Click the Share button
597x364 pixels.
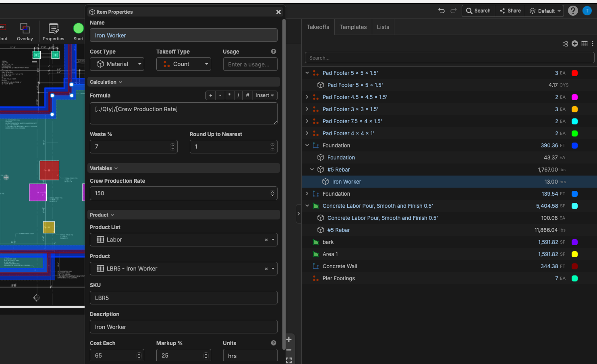coord(510,11)
